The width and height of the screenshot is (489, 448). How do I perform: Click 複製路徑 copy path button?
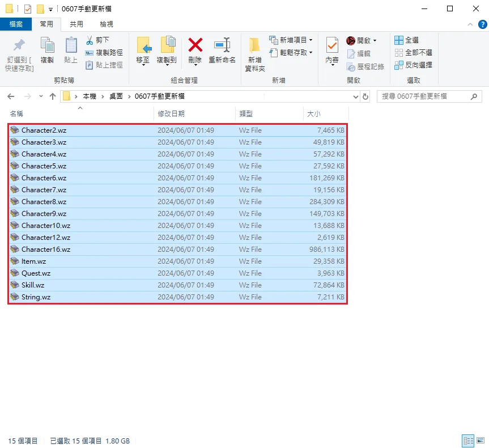coord(104,53)
